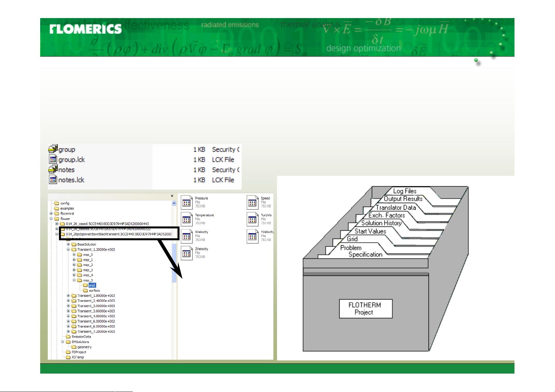555x392 pixels.
Task: Click the highlighted end folder icon
Action: tap(85, 285)
